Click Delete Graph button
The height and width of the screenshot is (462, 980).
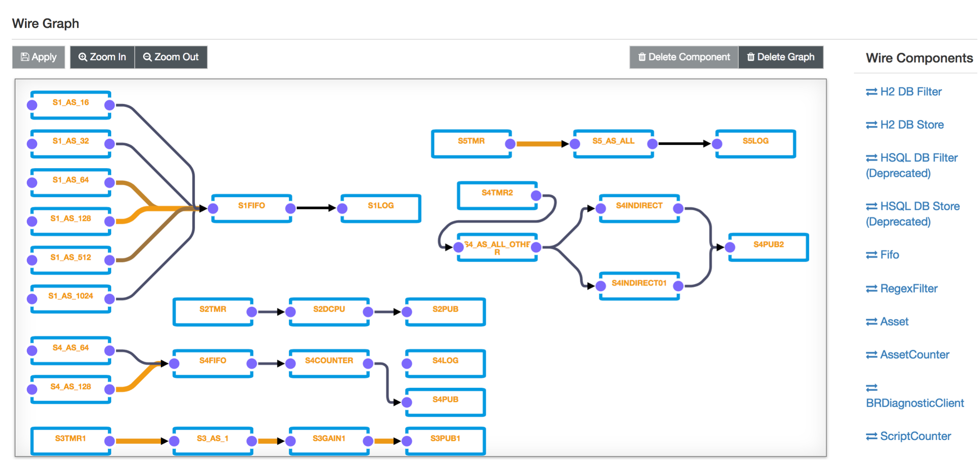(781, 57)
